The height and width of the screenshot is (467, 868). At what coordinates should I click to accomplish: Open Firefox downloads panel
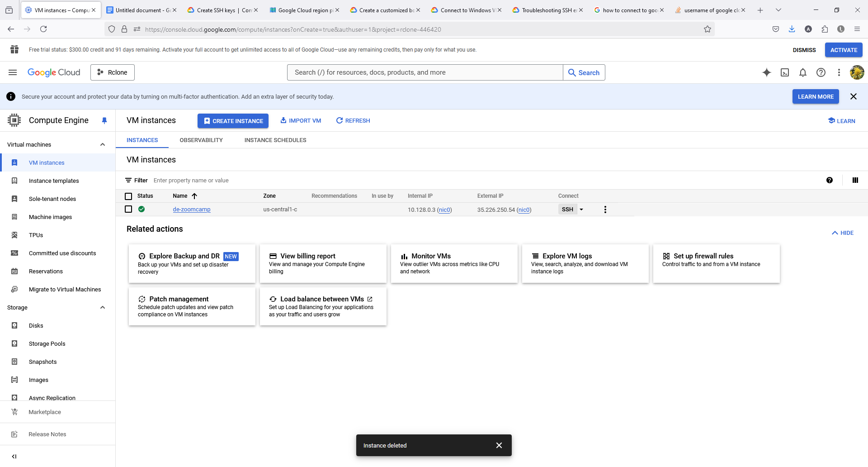click(x=792, y=29)
